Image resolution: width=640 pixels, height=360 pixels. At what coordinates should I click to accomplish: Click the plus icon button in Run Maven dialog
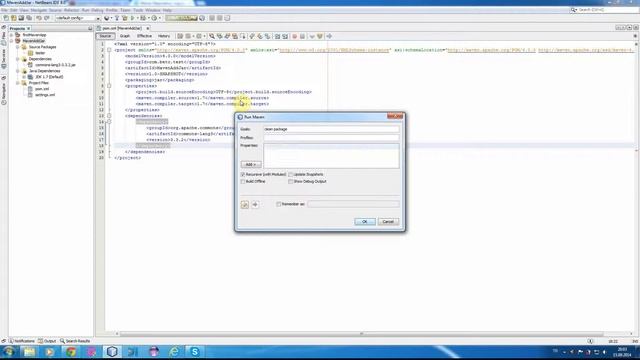coord(255,204)
